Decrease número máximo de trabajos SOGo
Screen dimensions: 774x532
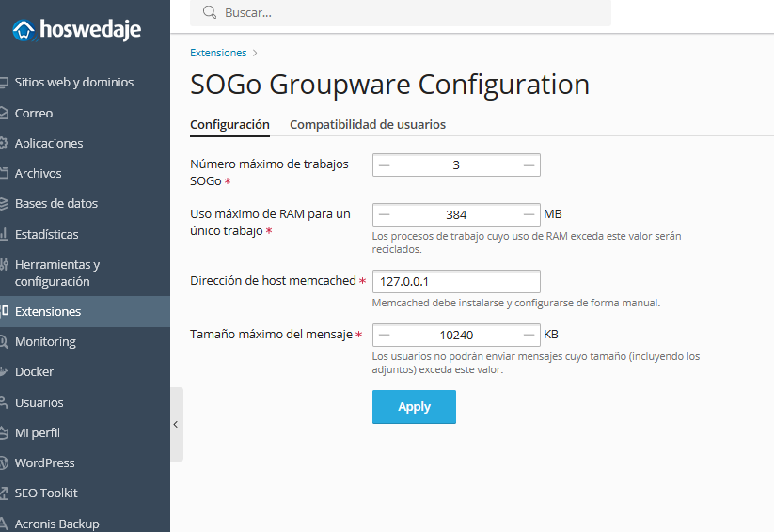[x=385, y=165]
